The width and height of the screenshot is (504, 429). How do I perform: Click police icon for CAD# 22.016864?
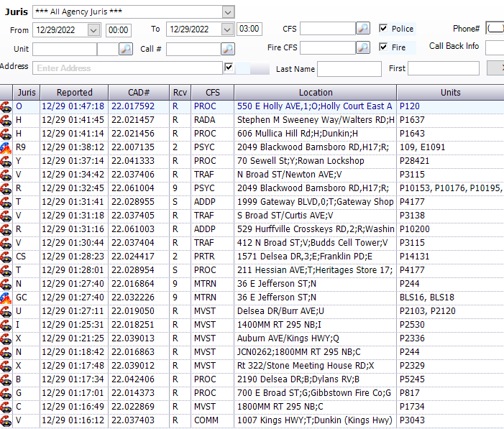[x=6, y=284]
